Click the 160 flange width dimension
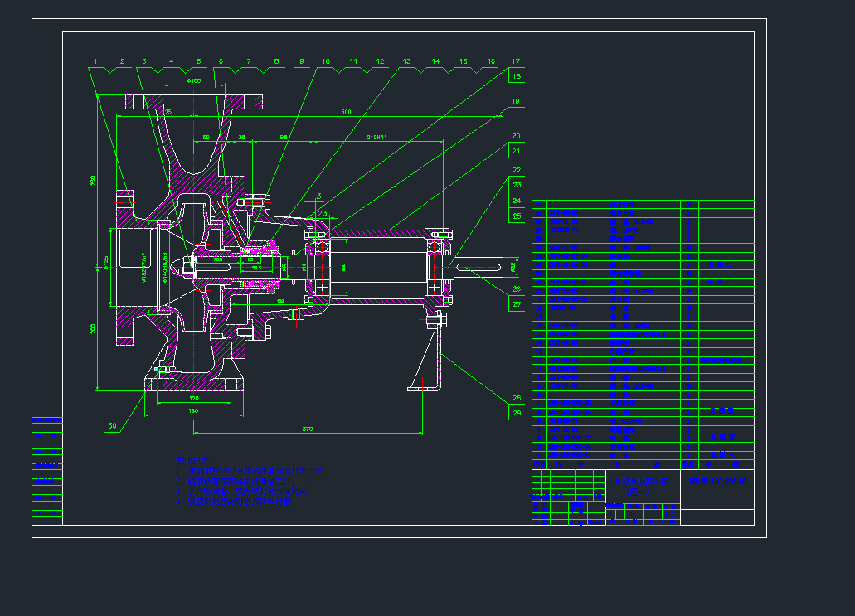 coord(193,410)
